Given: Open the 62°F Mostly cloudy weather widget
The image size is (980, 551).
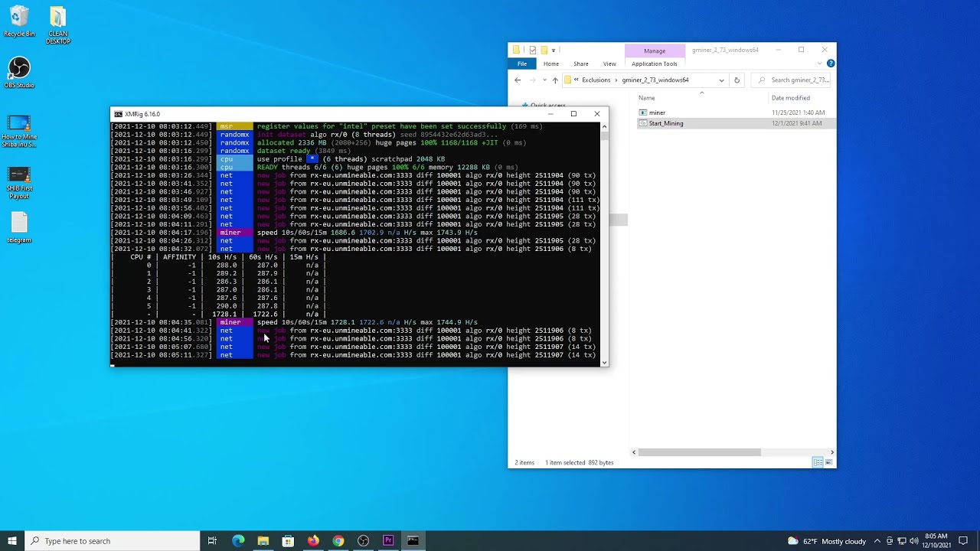Looking at the screenshot, I should 826,541.
